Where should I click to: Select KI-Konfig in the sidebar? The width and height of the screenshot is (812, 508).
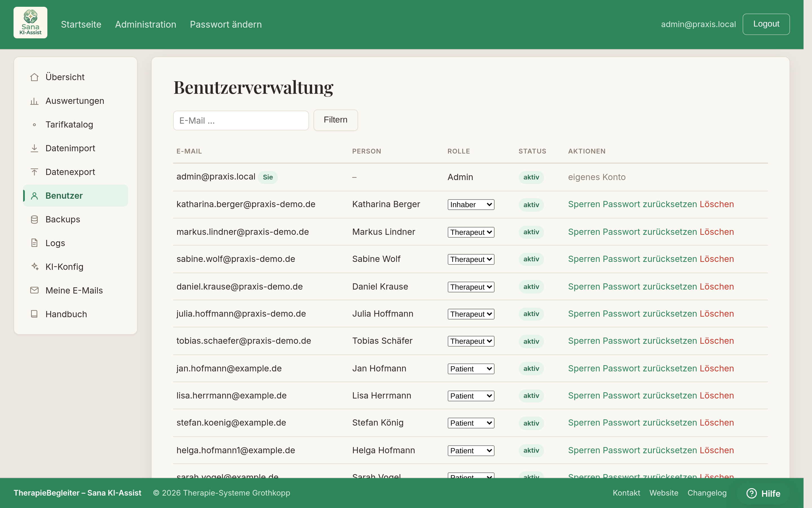point(76,267)
